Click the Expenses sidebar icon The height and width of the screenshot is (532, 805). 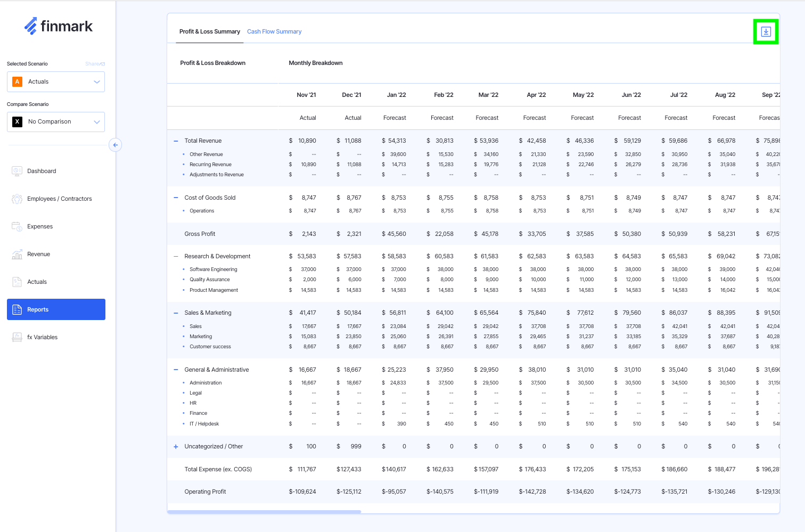point(17,226)
